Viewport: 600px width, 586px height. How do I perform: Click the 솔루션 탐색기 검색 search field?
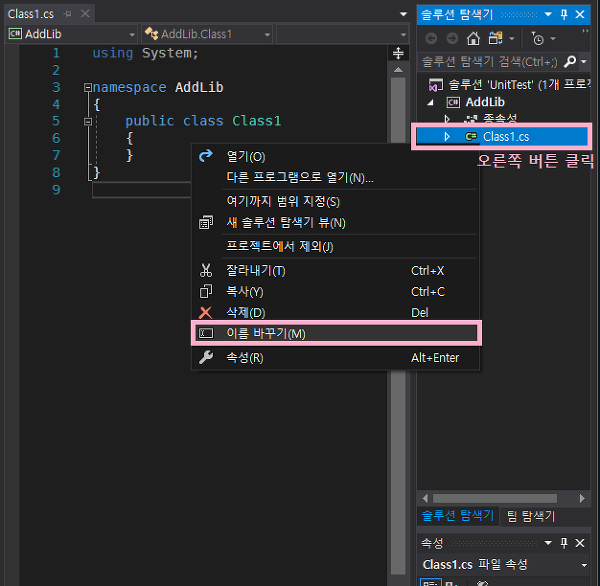(490, 61)
